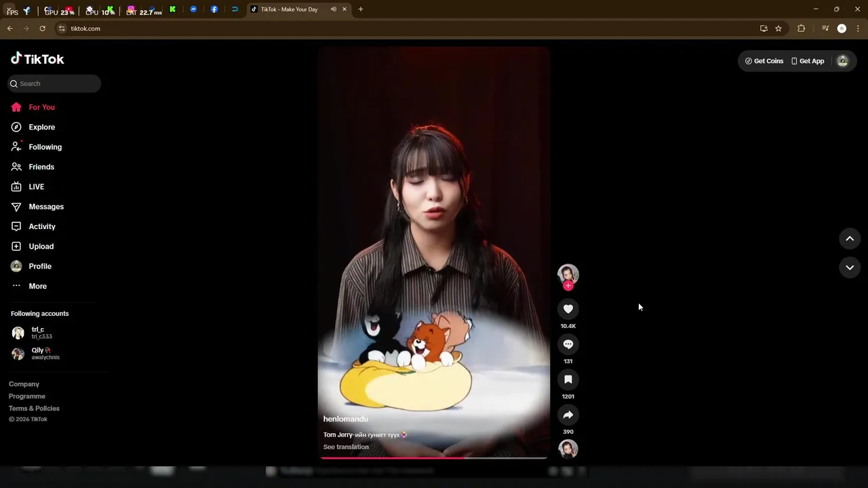Image resolution: width=868 pixels, height=488 pixels.
Task: Mute the TikTok tab audio
Action: click(x=333, y=9)
